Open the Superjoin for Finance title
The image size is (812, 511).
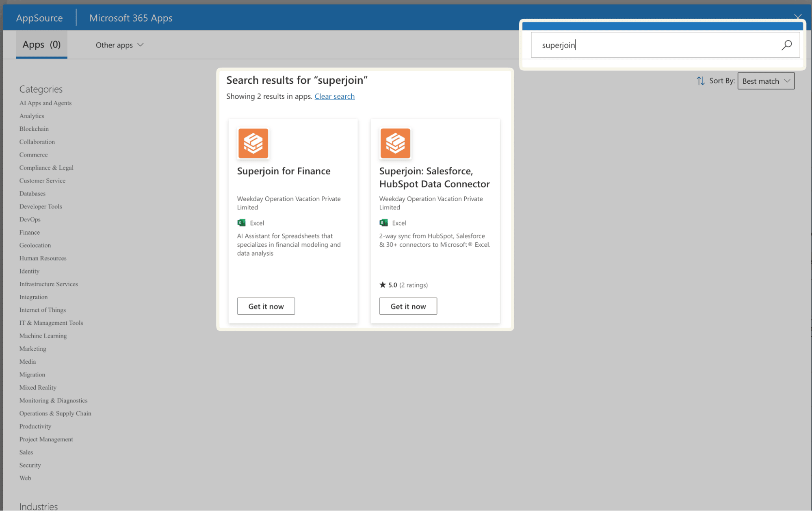(x=284, y=171)
